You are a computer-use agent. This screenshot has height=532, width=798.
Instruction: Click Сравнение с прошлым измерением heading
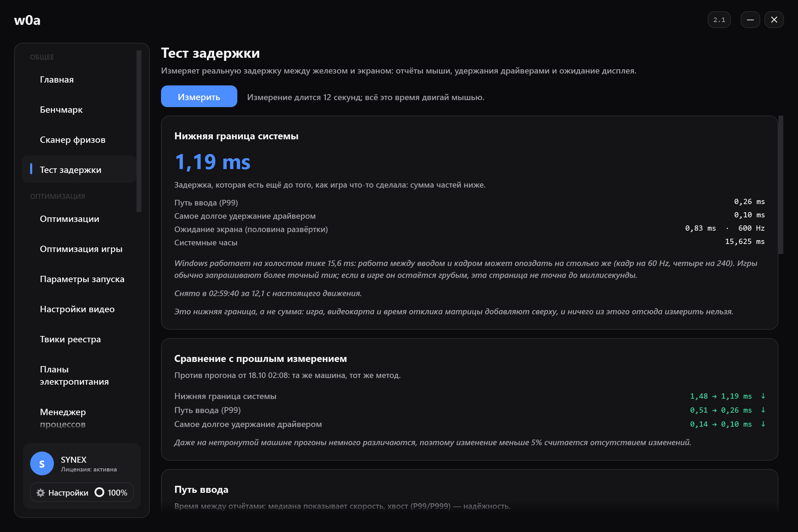(x=260, y=359)
